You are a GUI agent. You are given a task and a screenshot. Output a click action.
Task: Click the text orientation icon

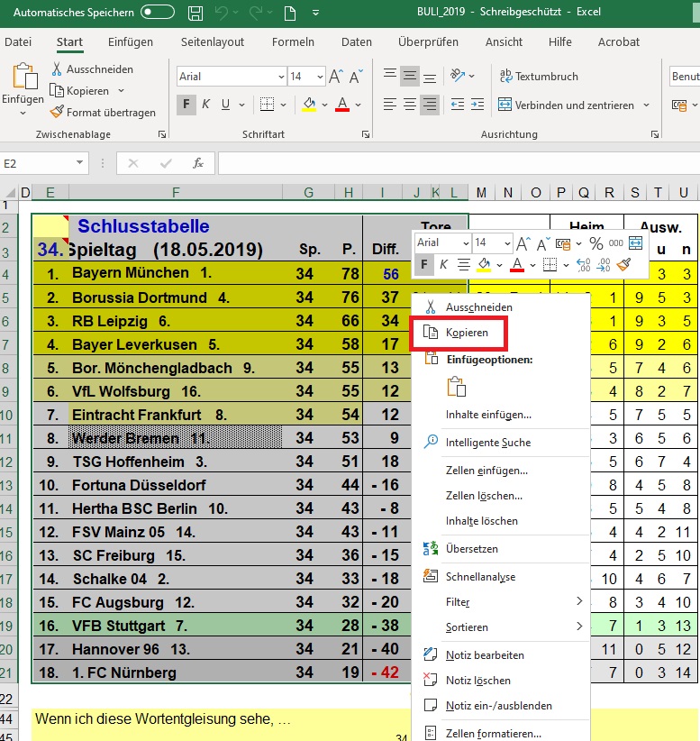pos(458,76)
